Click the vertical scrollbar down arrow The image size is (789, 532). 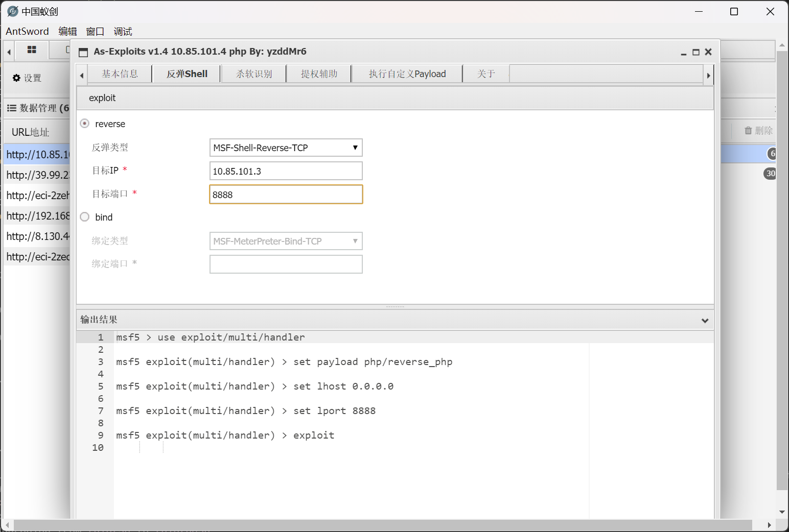click(782, 512)
